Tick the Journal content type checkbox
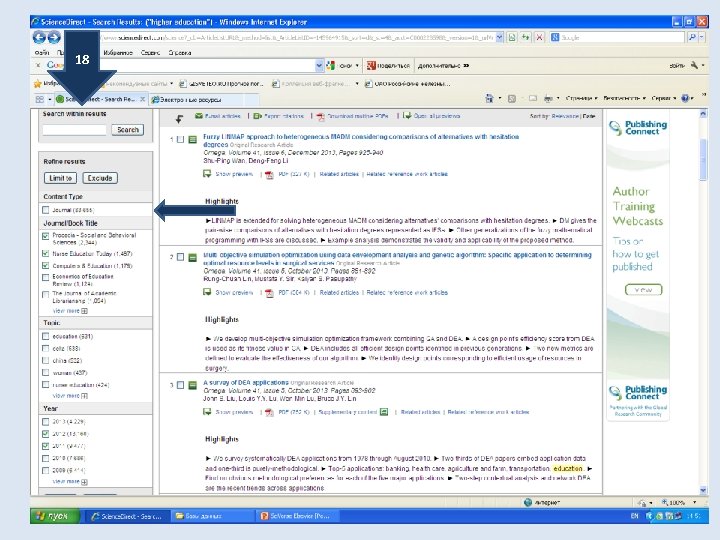The width and height of the screenshot is (720, 540). coord(45,210)
